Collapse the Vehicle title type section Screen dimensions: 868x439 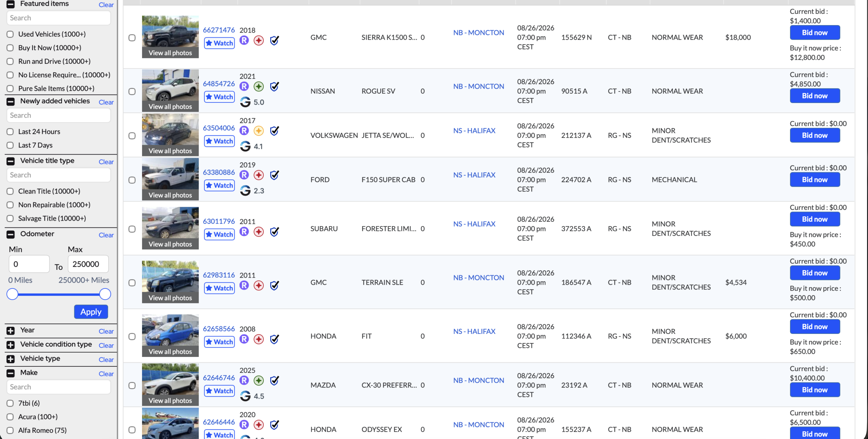11,161
